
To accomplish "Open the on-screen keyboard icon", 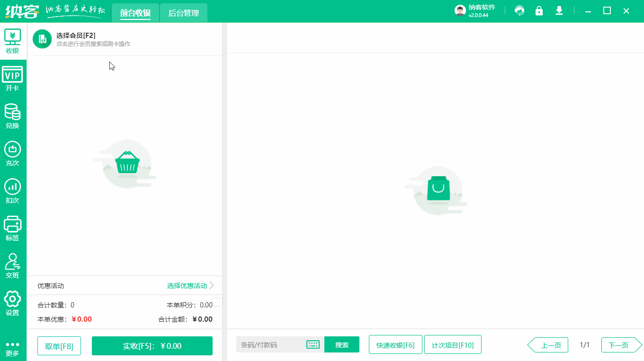I will 313,344.
